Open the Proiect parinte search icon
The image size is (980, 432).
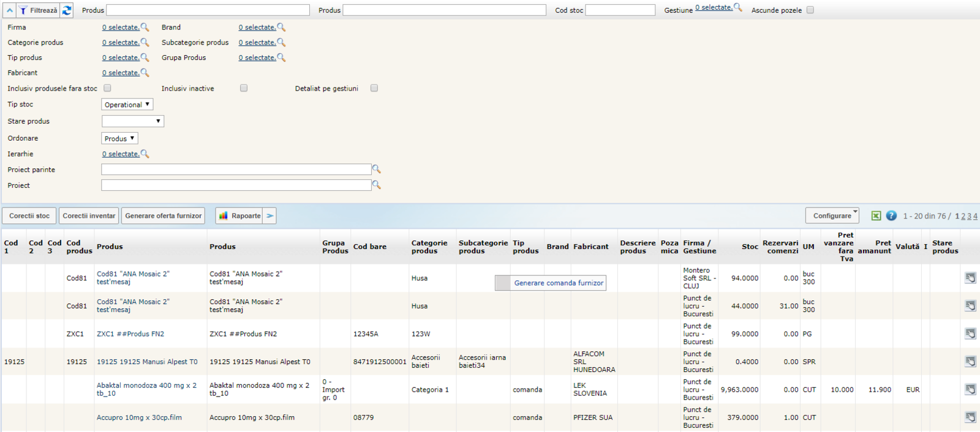377,169
